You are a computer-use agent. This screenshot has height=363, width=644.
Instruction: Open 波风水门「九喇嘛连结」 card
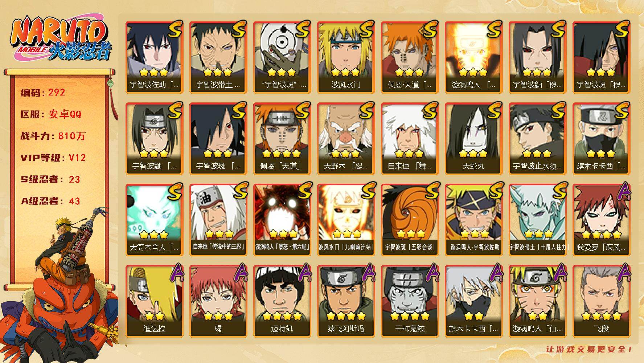(346, 220)
